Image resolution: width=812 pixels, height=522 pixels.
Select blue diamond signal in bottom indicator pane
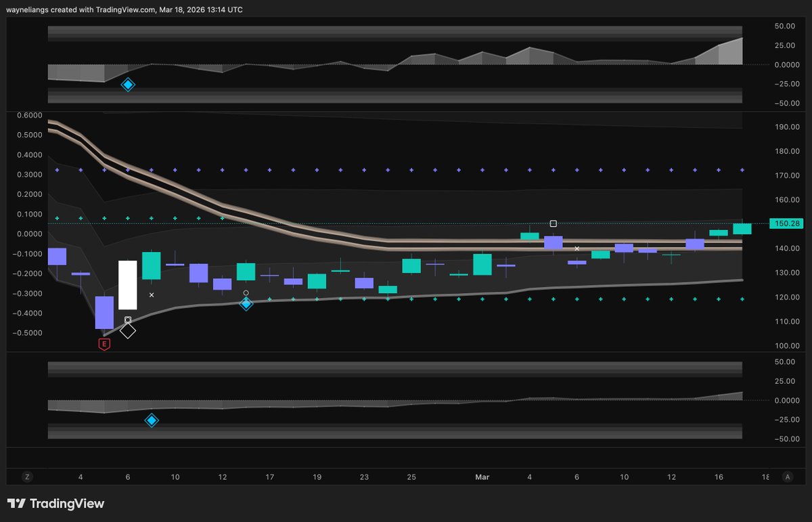152,420
